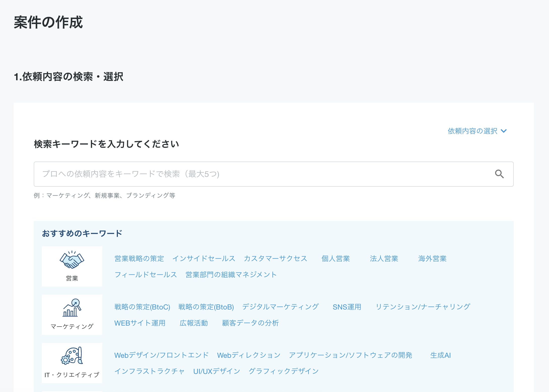
Task: Select the カスタマーサクセス keyword
Action: click(x=276, y=258)
